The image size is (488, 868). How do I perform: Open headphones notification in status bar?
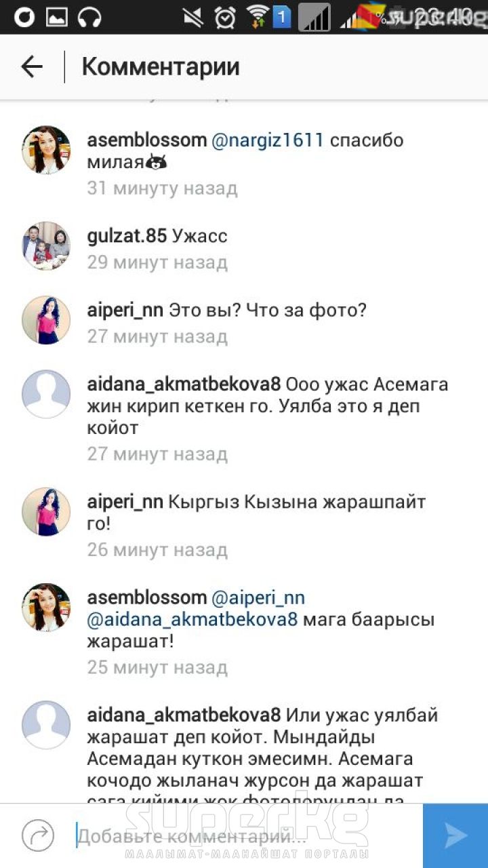(89, 17)
